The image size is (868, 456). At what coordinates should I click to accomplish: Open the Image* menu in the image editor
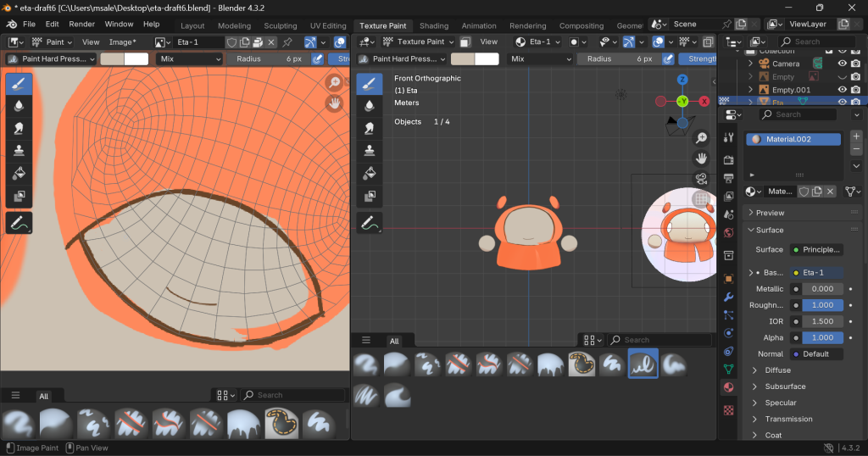(122, 42)
